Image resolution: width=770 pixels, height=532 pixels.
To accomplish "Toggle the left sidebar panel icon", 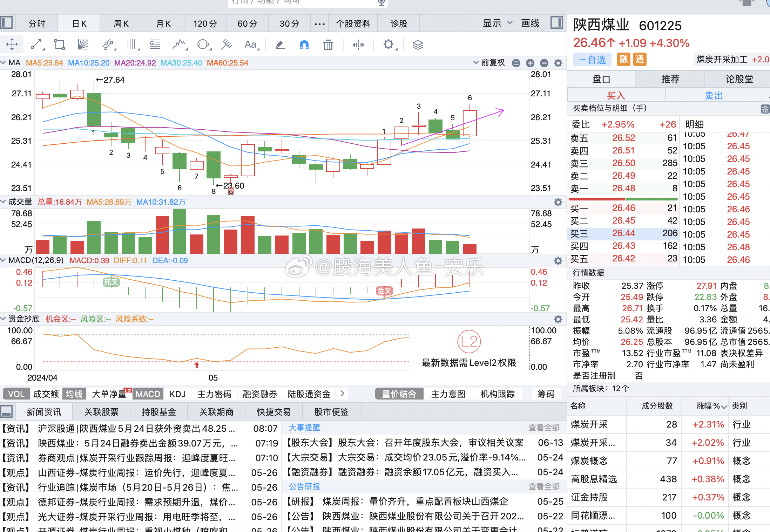I will point(6,22).
